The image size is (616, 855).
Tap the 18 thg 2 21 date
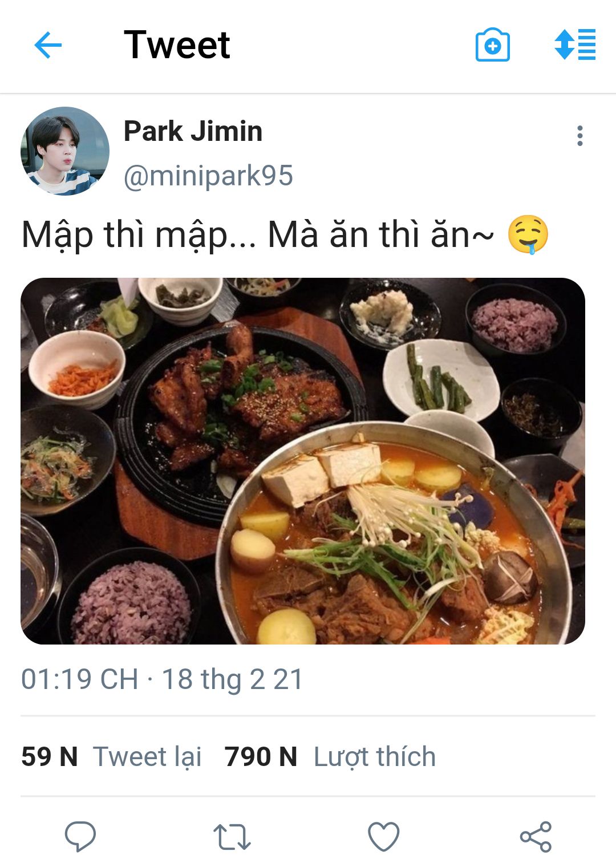[232, 679]
